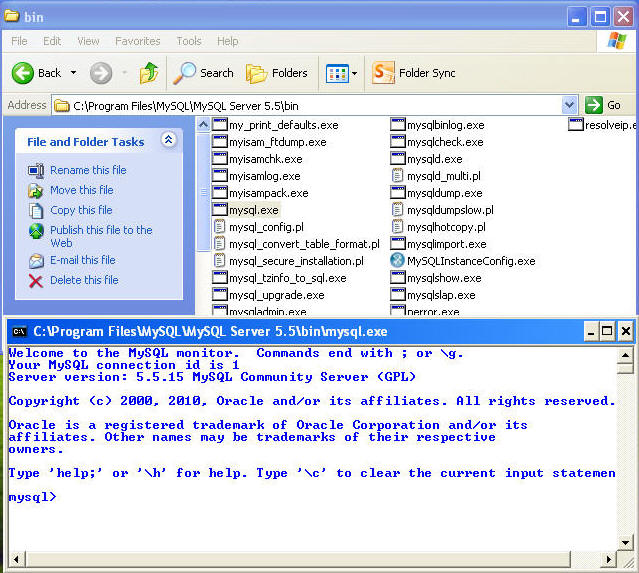Image resolution: width=639 pixels, height=573 pixels.
Task: Select the mysqlimport.exe file name
Action: [x=447, y=244]
